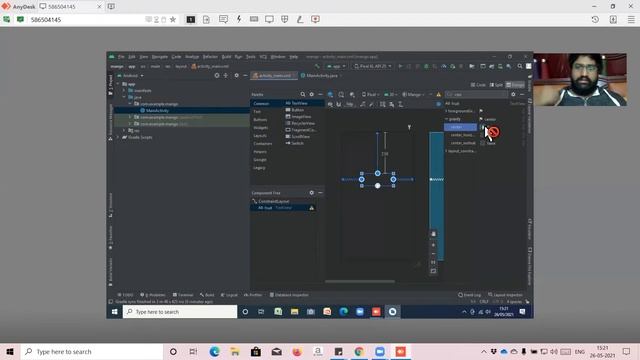Open Event Log in status bar
This screenshot has height=360, width=640.
(469, 295)
